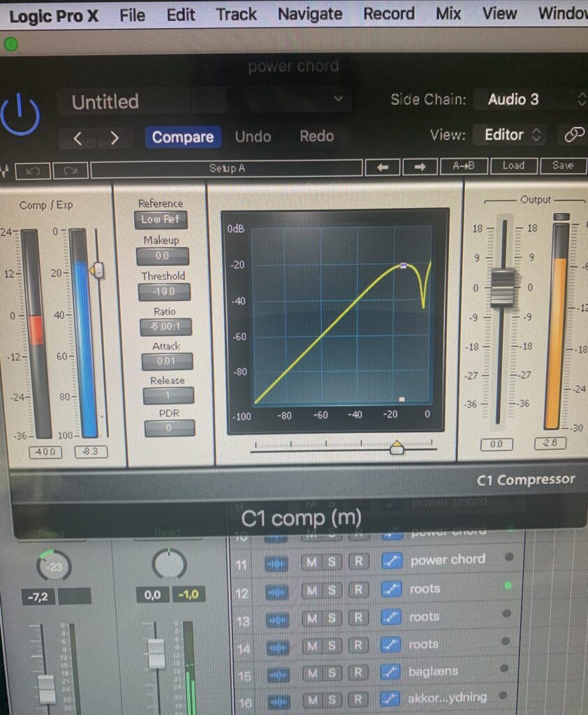Viewport: 588px width, 715px height.
Task: Click the blue automation icon on track 11
Action: [391, 561]
